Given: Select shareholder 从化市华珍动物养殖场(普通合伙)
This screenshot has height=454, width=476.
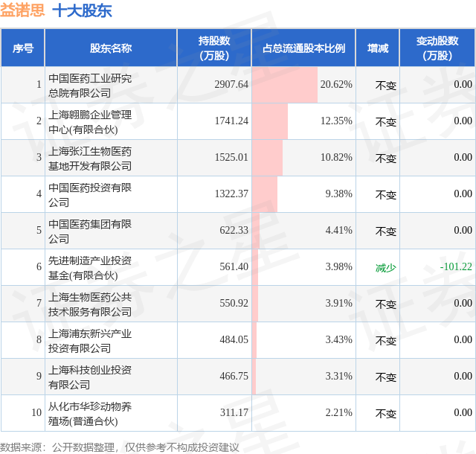Looking at the screenshot, I should click(90, 414).
